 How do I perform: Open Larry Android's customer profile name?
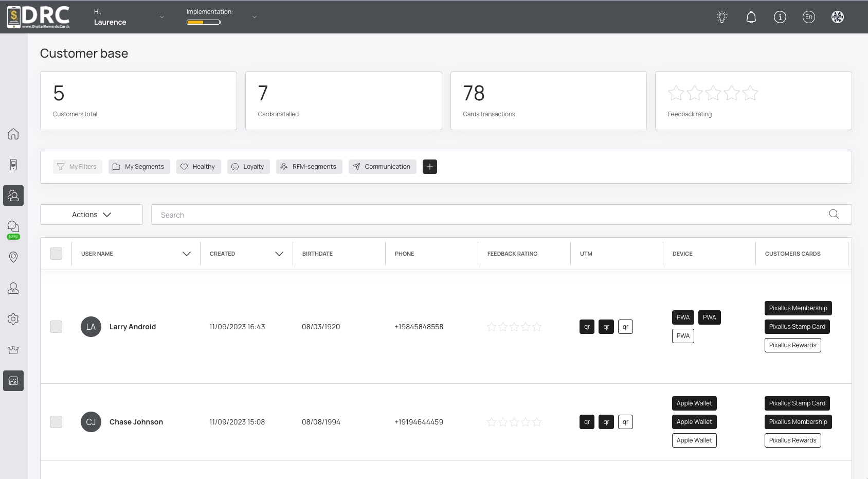pyautogui.click(x=133, y=327)
